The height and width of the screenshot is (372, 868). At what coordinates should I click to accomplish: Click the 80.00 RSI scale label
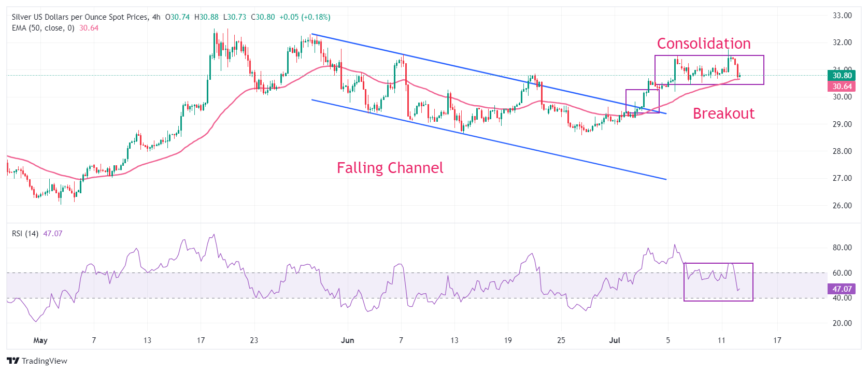(842, 248)
